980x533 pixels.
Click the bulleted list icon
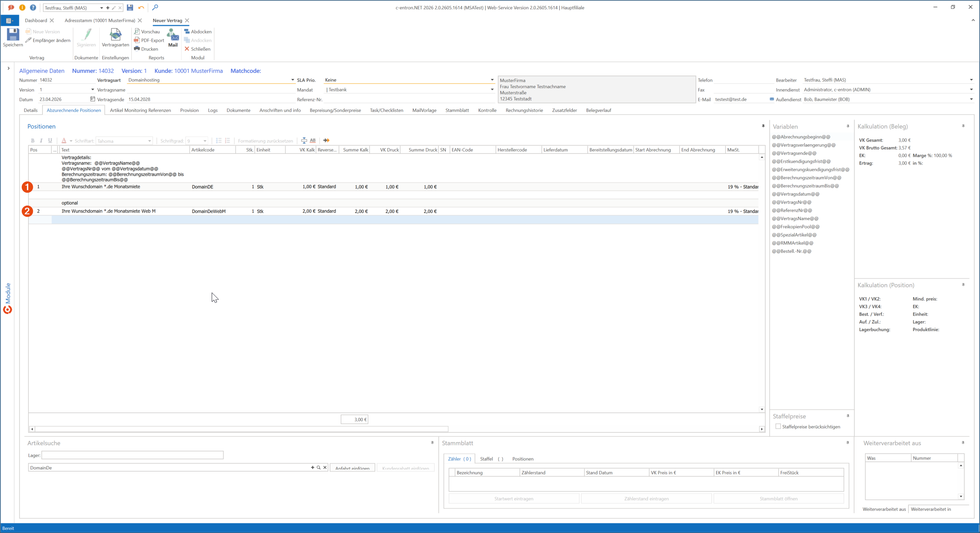(219, 141)
